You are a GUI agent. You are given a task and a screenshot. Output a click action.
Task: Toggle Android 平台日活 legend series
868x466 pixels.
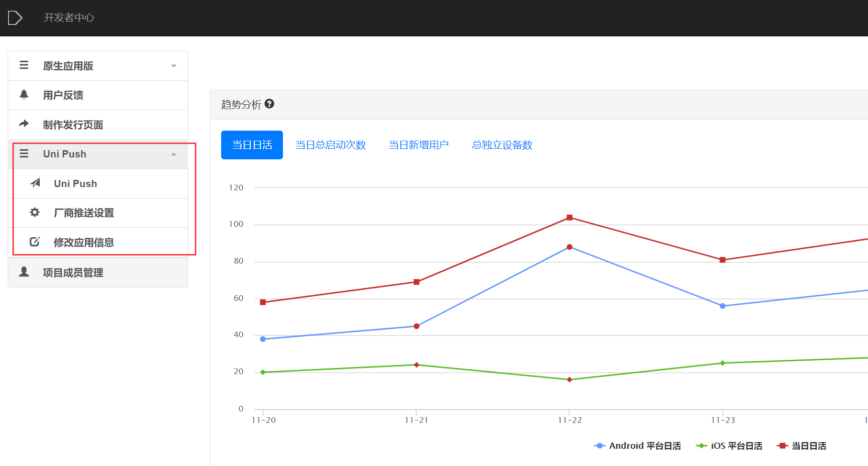(637, 446)
